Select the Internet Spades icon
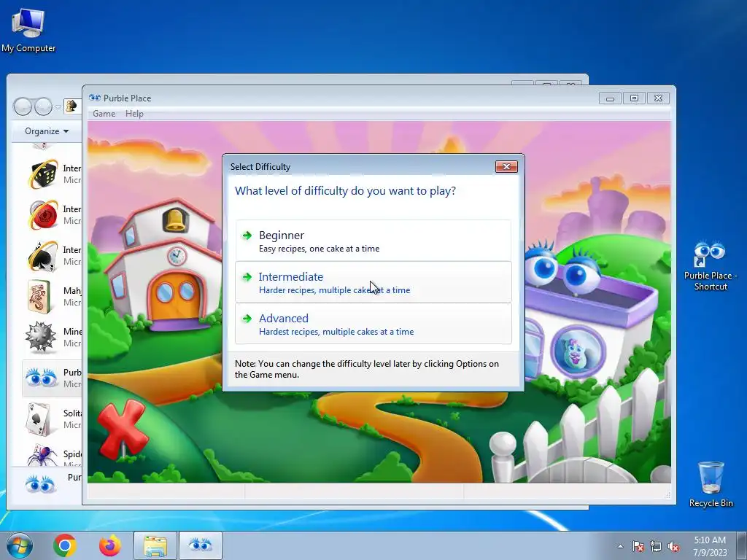Viewport: 747px width, 560px height. click(x=42, y=256)
